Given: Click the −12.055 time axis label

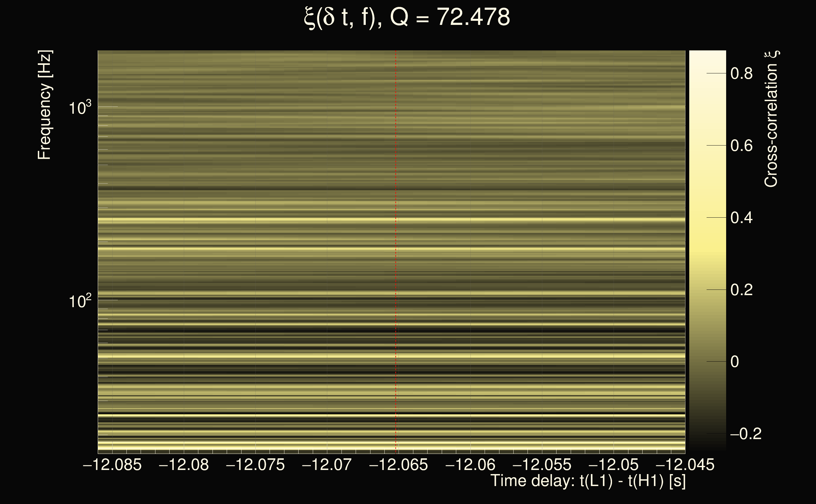Looking at the screenshot, I should click(x=542, y=465).
